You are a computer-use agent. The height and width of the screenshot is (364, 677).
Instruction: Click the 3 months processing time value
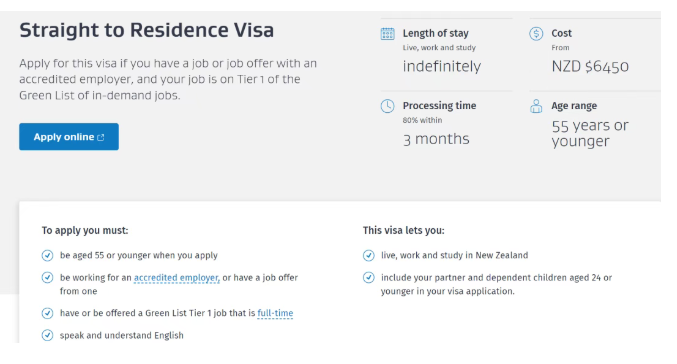(x=436, y=139)
